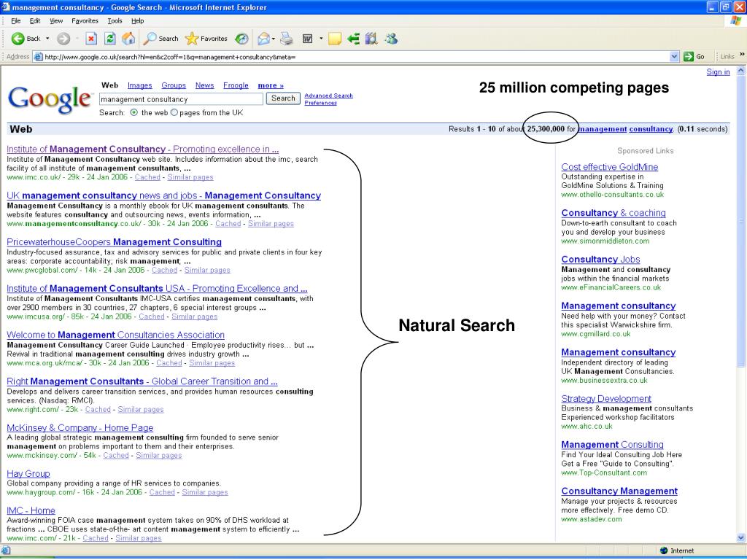Open Advanced Search link
747x560 pixels.
coord(329,96)
